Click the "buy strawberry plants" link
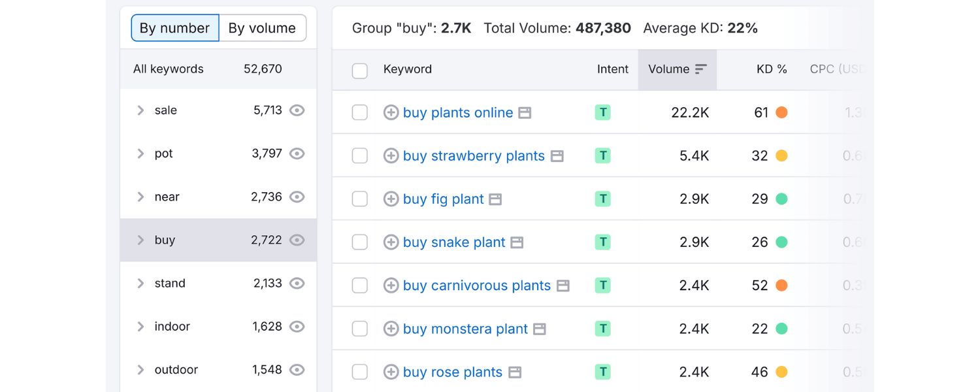980x392 pixels. click(x=474, y=155)
